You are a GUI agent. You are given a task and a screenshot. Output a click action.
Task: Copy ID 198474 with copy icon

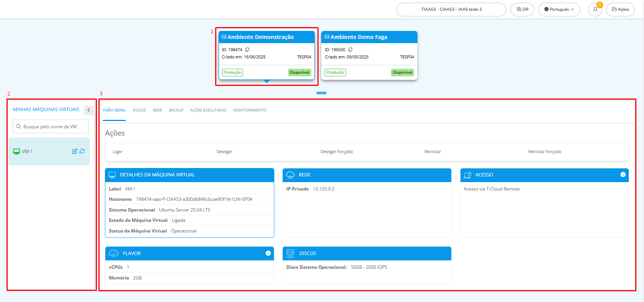click(247, 50)
